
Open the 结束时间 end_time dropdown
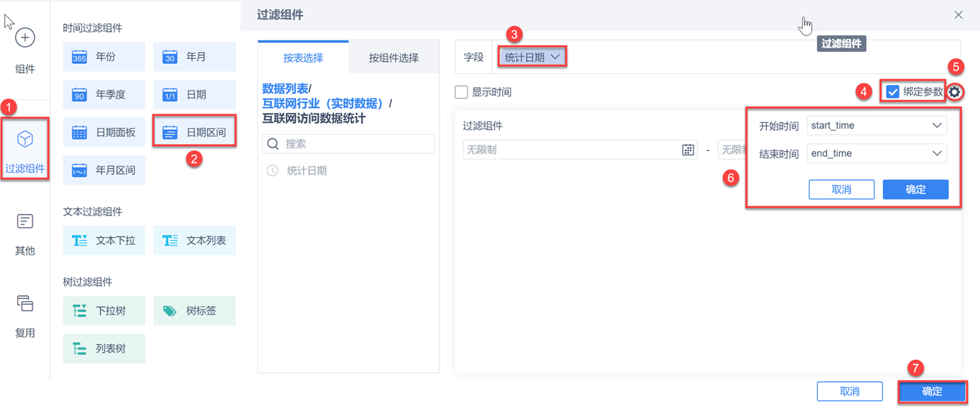click(x=877, y=154)
